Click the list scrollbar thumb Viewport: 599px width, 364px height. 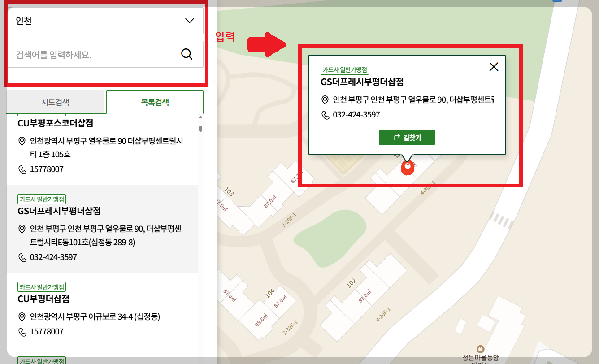coord(200,129)
